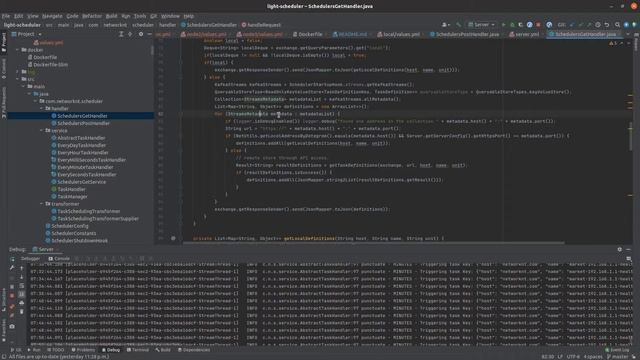The height and width of the screenshot is (360, 640).
Task: Open Search Everywhere magnifier icon
Action: pos(617,25)
